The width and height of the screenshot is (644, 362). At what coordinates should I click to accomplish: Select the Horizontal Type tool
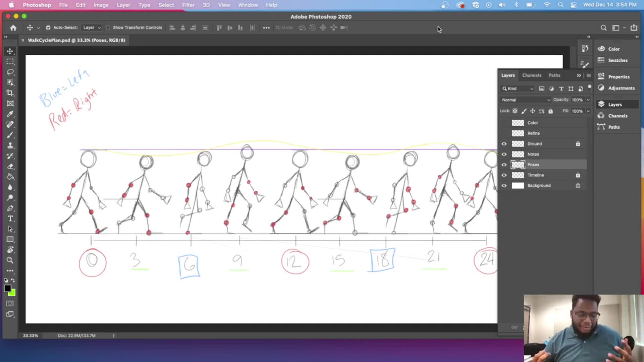point(10,219)
